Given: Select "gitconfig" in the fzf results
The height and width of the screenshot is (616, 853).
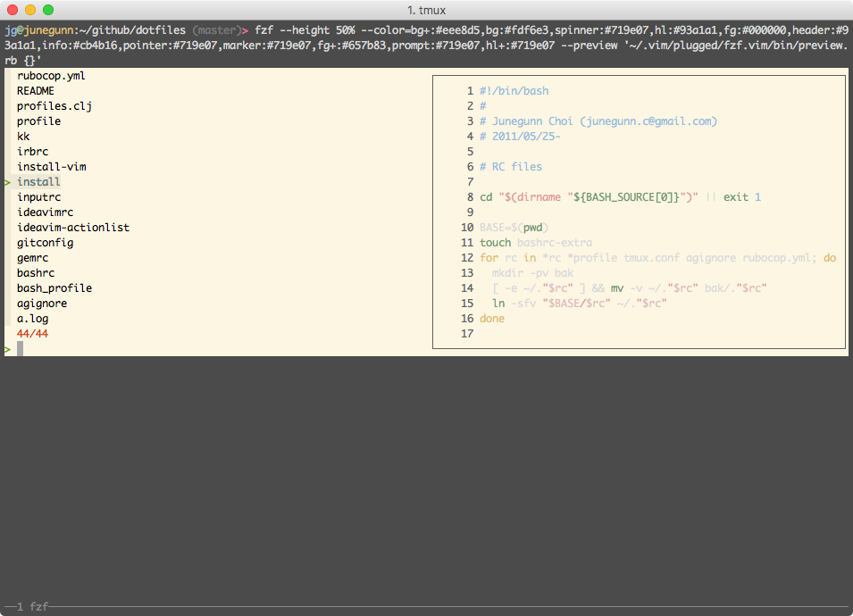Looking at the screenshot, I should 45,242.
